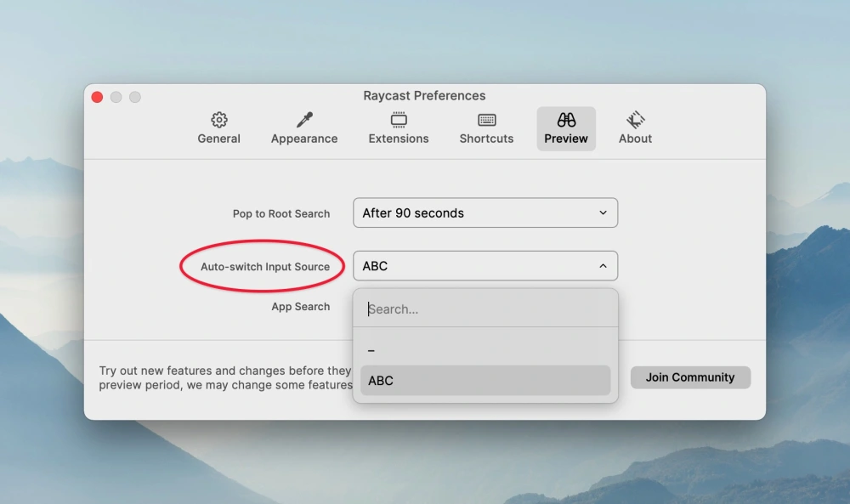Image resolution: width=850 pixels, height=504 pixels.
Task: Focus the Search field in dropdown list
Action: tap(485, 309)
